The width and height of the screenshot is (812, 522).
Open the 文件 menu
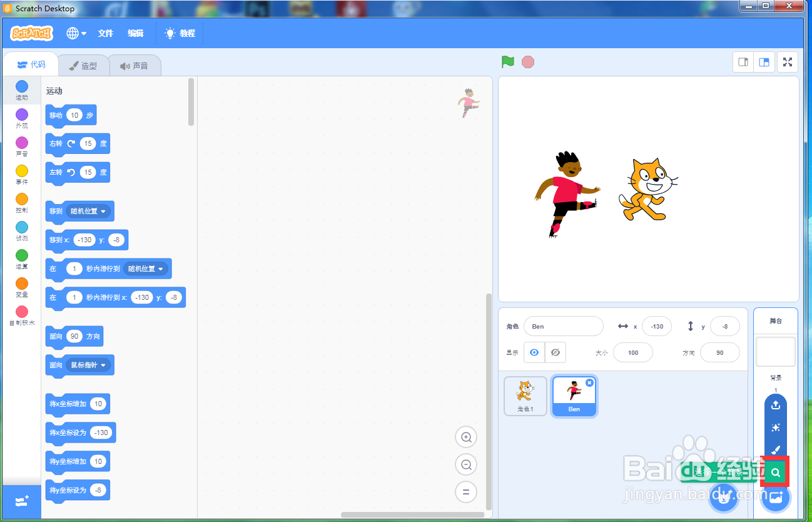click(x=106, y=33)
